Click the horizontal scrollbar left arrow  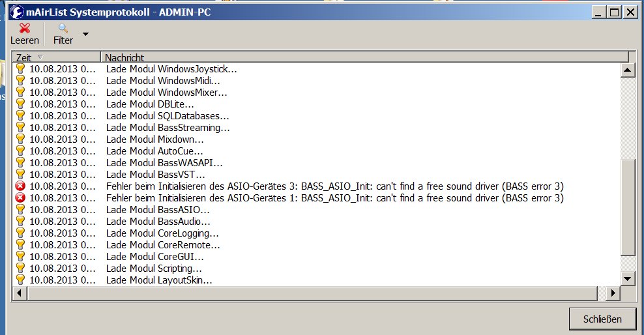point(20,293)
